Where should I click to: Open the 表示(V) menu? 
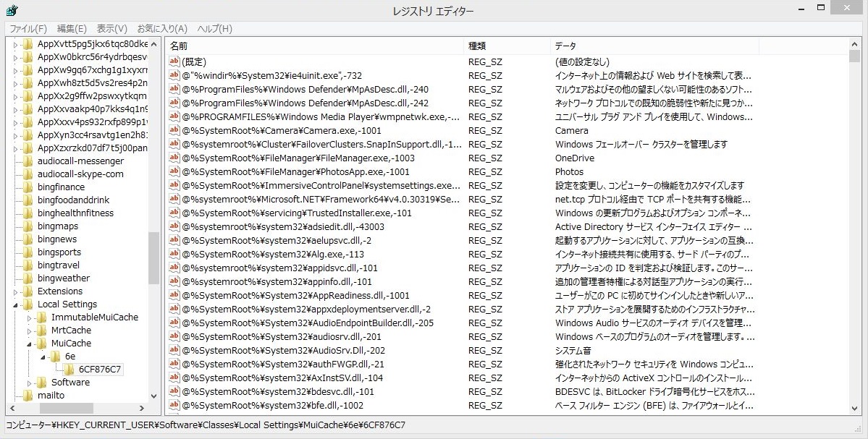[x=111, y=29]
